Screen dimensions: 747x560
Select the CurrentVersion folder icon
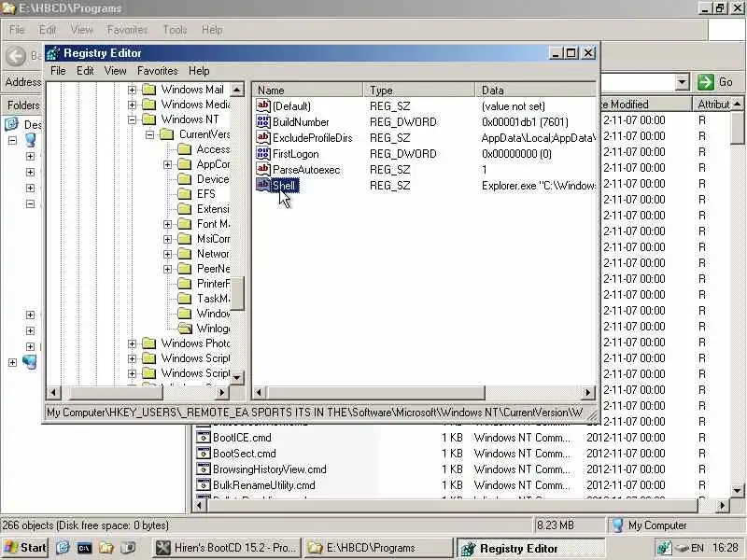point(167,134)
